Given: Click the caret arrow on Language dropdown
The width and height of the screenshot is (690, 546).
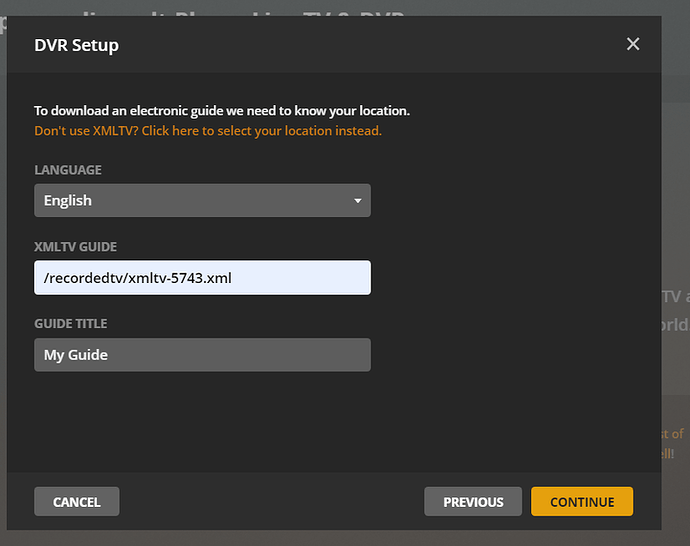Looking at the screenshot, I should 358,201.
